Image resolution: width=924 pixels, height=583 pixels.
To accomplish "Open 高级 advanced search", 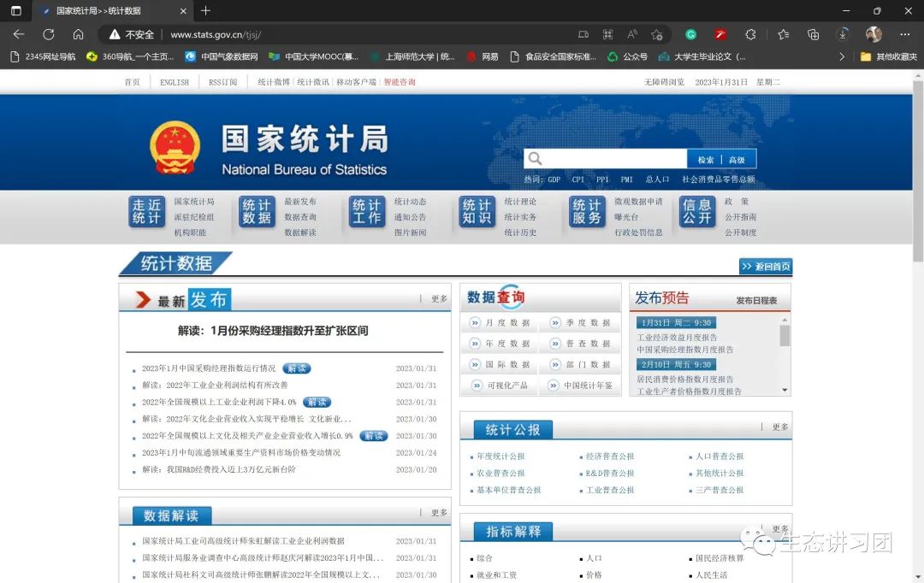I will click(x=737, y=160).
